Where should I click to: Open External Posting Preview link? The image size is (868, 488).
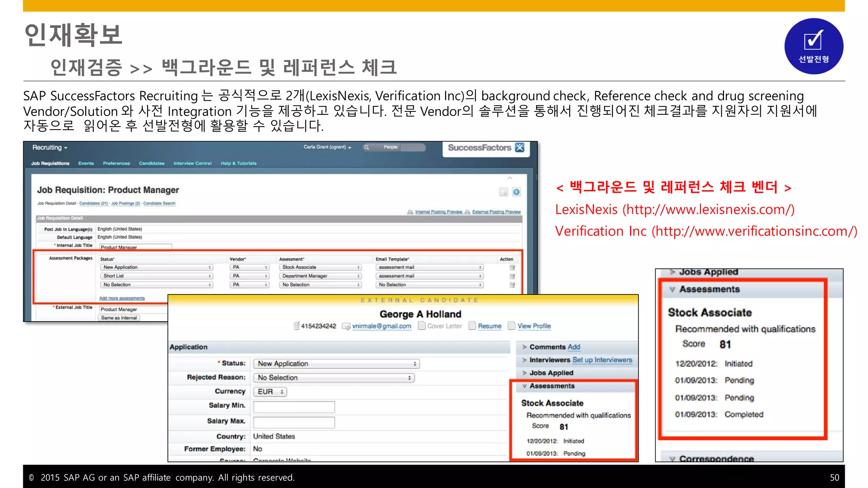(497, 212)
